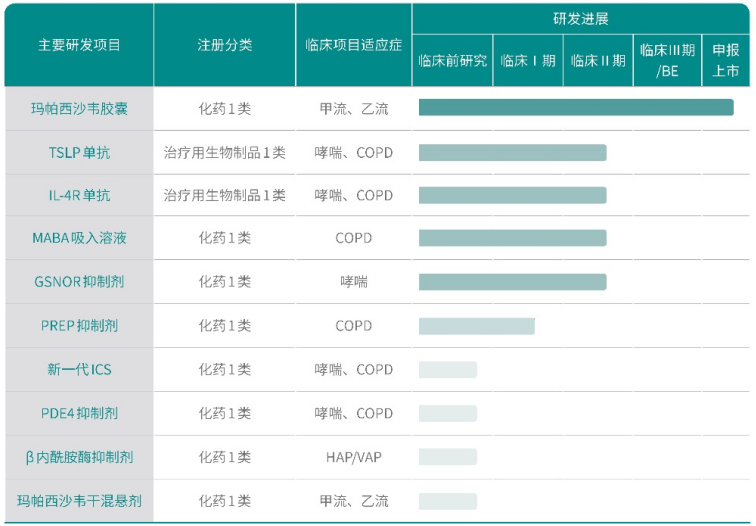Open the β内酰胺酶抑制剂 project entry
The image size is (756, 526).
[x=79, y=457]
